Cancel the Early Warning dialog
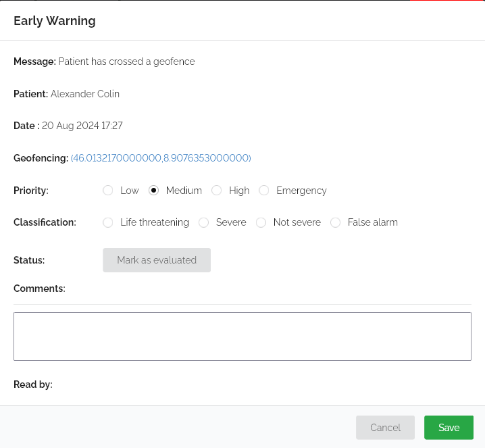The image size is (485, 448). (x=386, y=428)
